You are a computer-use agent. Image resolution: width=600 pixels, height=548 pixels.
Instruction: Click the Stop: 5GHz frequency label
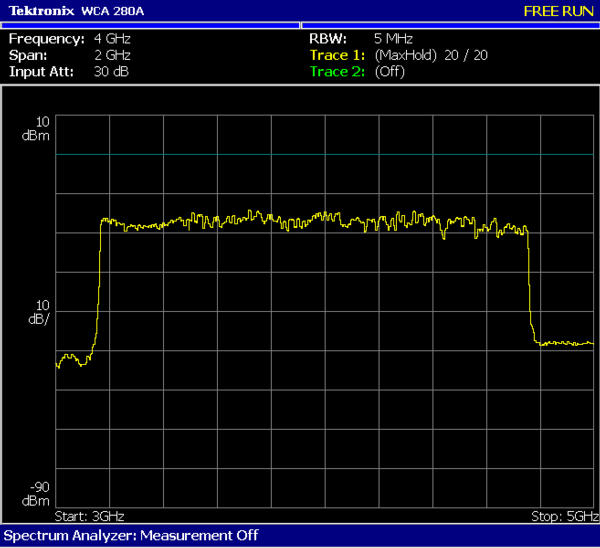click(x=562, y=516)
